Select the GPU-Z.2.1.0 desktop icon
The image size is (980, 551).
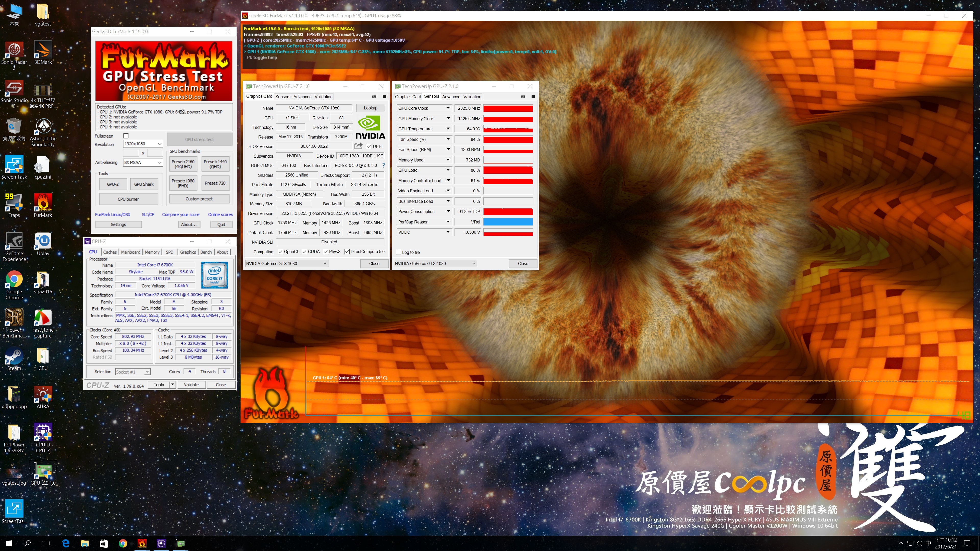click(x=43, y=473)
